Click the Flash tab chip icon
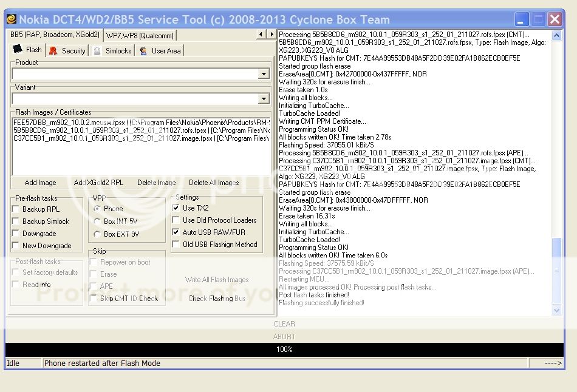Image resolution: width=577 pixels, height=392 pixels. pos(18,50)
